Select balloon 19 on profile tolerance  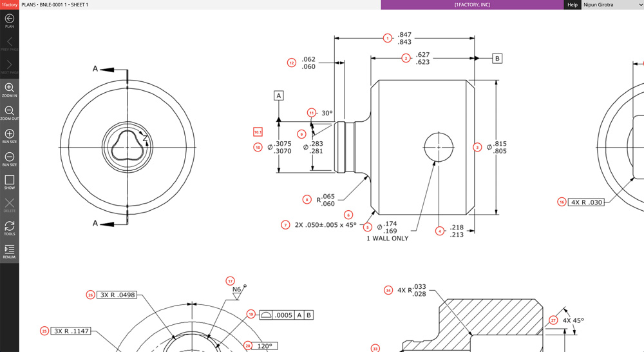point(251,314)
